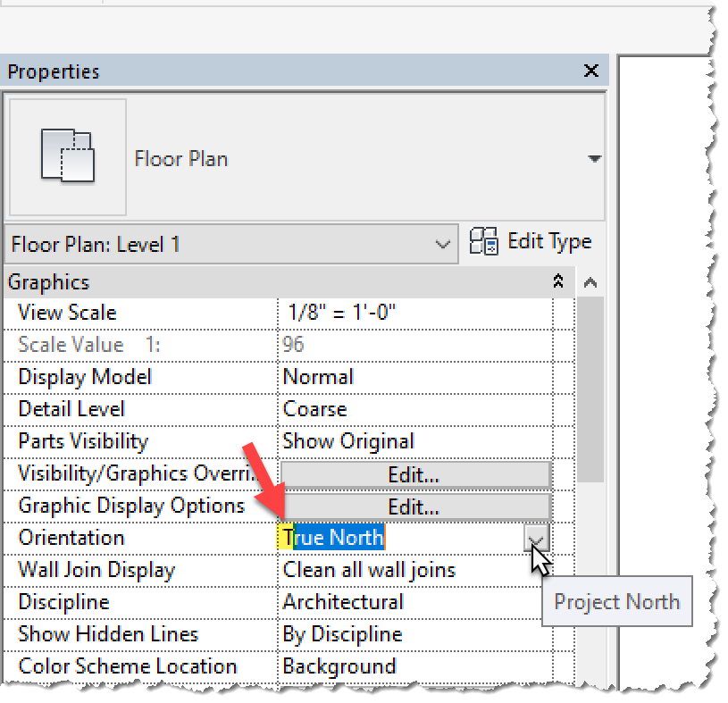The height and width of the screenshot is (703, 728).
Task: Click the Detail Level Coarse value
Action: pos(357,408)
